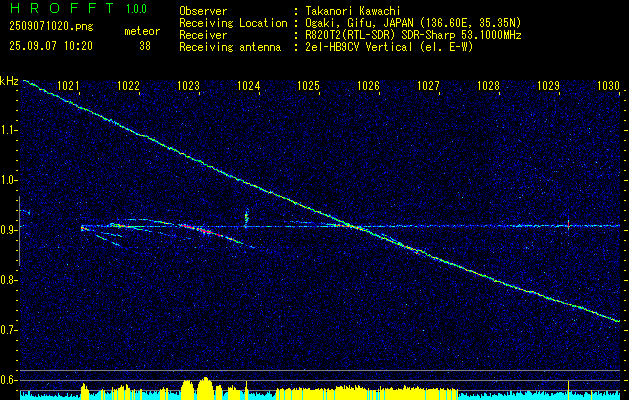Click the 1023 time axis label

point(189,85)
